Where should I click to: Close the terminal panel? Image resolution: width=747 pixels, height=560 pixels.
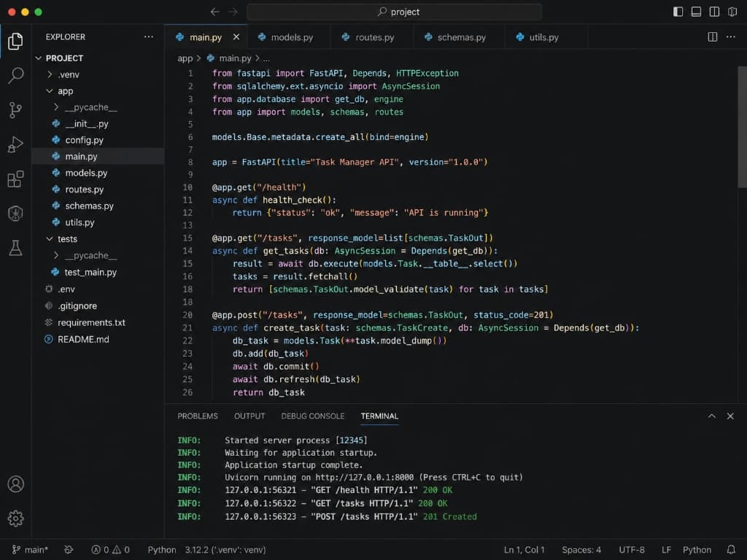pyautogui.click(x=729, y=416)
